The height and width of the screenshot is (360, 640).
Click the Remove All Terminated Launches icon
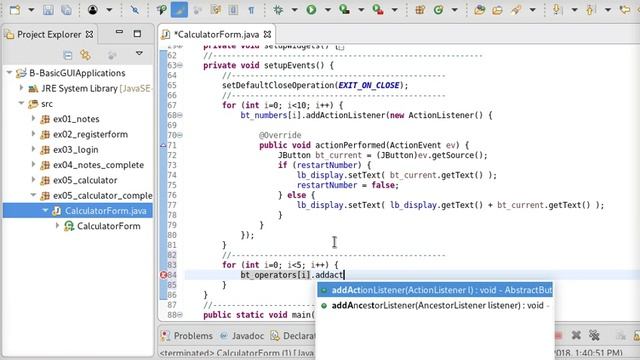[x=594, y=335]
